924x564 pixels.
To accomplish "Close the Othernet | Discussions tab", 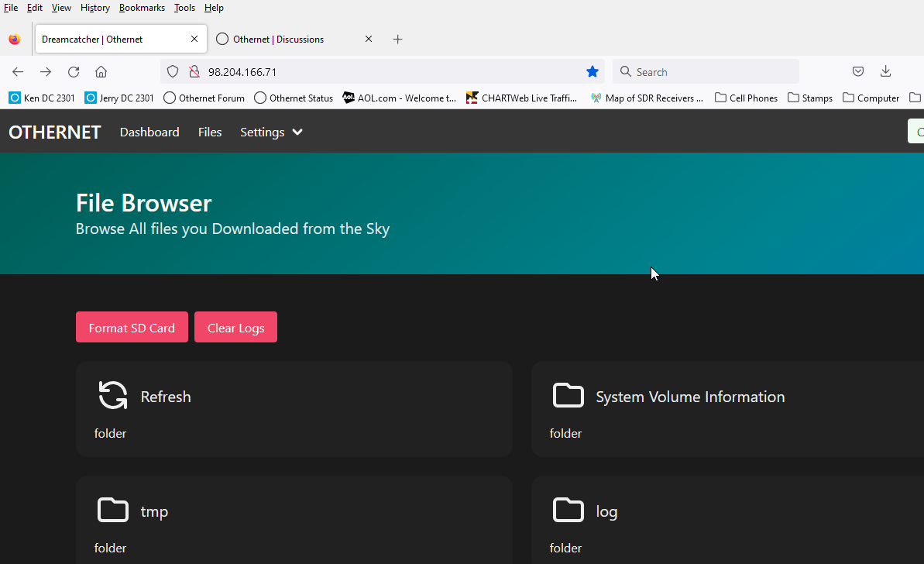I will (x=369, y=39).
